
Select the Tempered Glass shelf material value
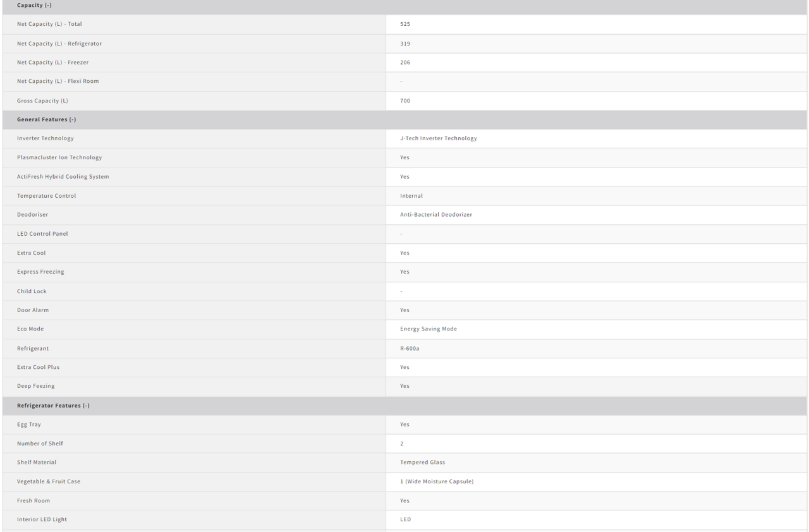tap(422, 462)
